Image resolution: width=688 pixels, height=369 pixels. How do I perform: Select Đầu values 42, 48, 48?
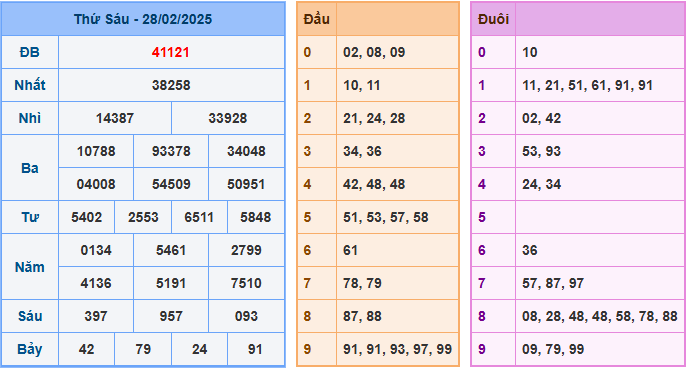(x=374, y=184)
